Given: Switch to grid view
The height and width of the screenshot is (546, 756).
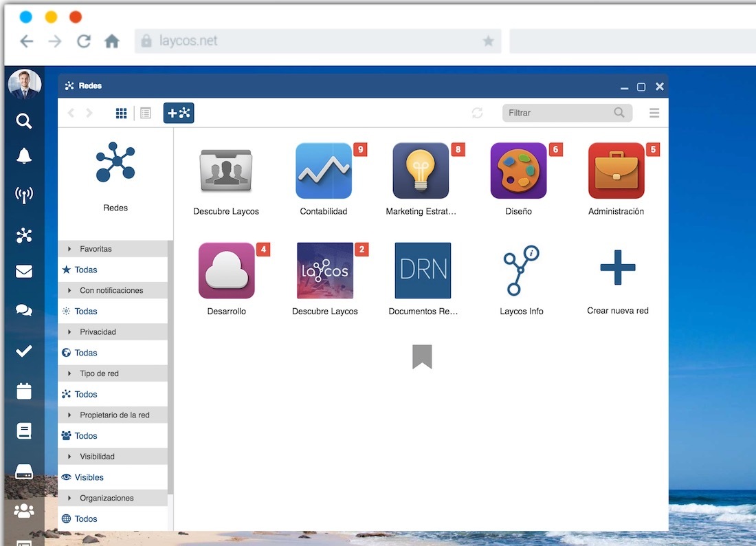Looking at the screenshot, I should click(121, 113).
